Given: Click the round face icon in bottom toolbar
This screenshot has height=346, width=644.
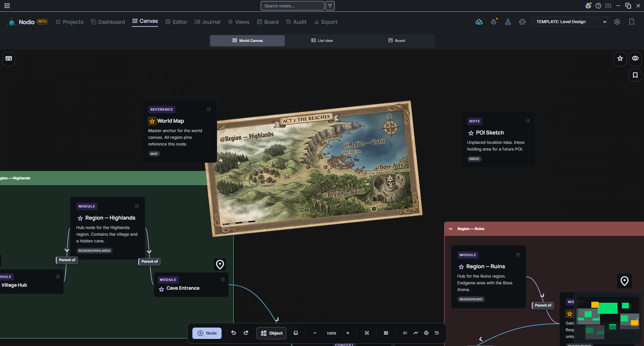Looking at the screenshot, I should 426,333.
